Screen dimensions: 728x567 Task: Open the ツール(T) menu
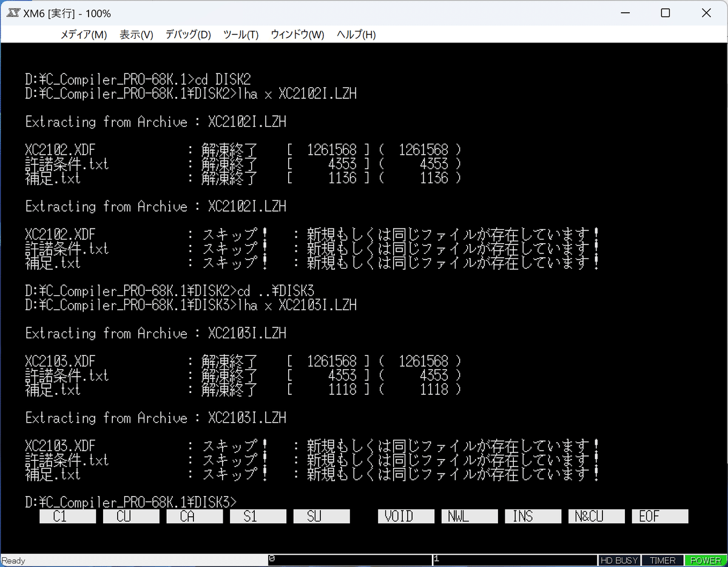pos(241,35)
